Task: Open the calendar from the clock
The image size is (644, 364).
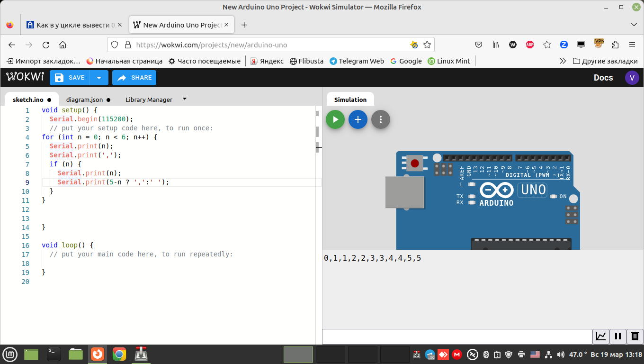Action: (x=616, y=354)
